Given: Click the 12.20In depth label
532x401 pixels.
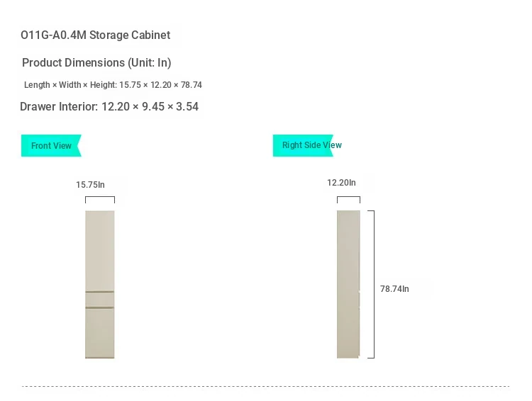Looking at the screenshot, I should pos(341,183).
